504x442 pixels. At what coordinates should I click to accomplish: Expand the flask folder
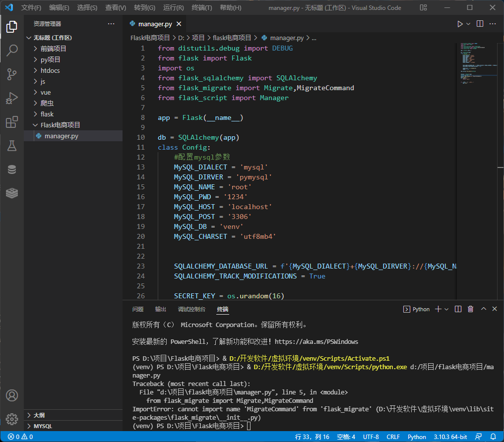[36, 114]
